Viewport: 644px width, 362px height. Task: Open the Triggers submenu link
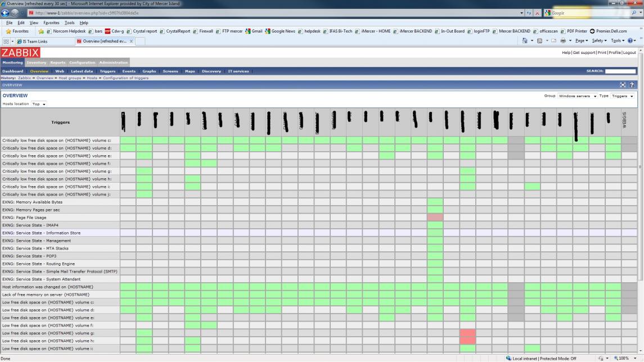click(x=107, y=71)
